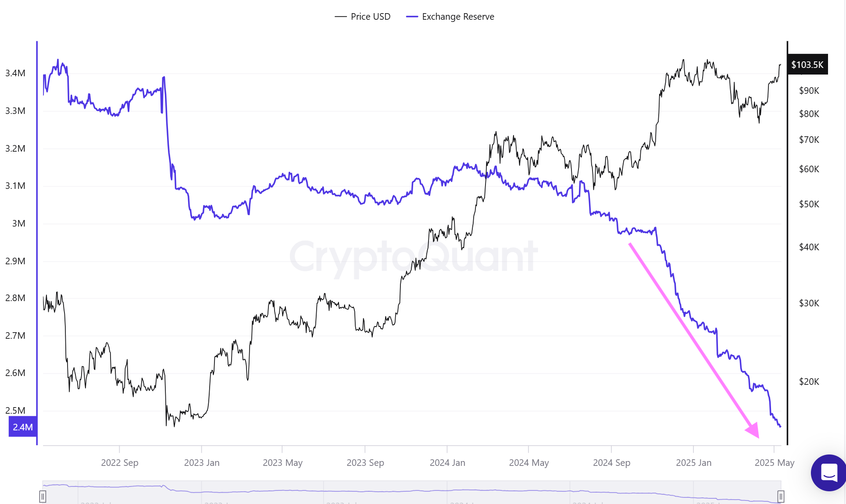Click the $20K price axis label
846x504 pixels.
click(809, 382)
